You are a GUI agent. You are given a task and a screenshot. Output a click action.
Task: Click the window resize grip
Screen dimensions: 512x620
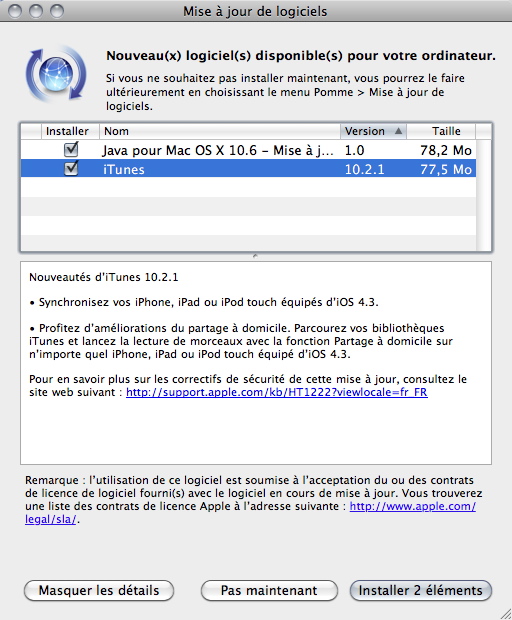(505, 613)
